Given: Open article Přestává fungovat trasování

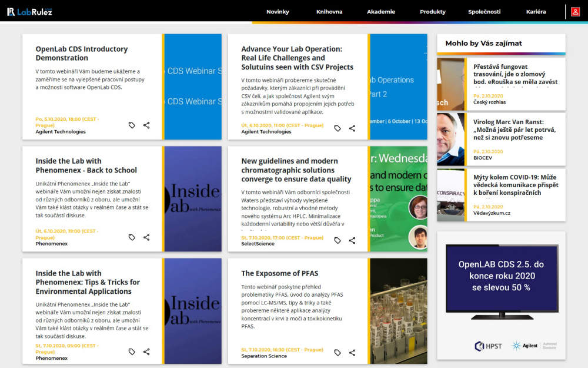Looking at the screenshot, I should pyautogui.click(x=515, y=74).
